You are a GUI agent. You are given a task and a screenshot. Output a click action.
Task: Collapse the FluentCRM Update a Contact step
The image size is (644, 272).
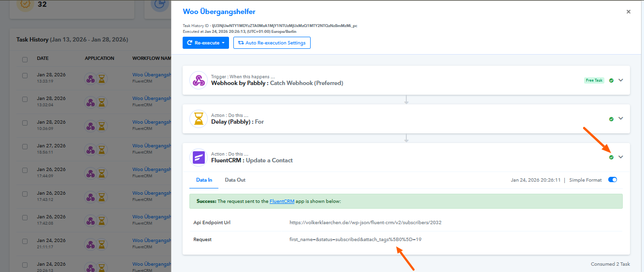[621, 157]
